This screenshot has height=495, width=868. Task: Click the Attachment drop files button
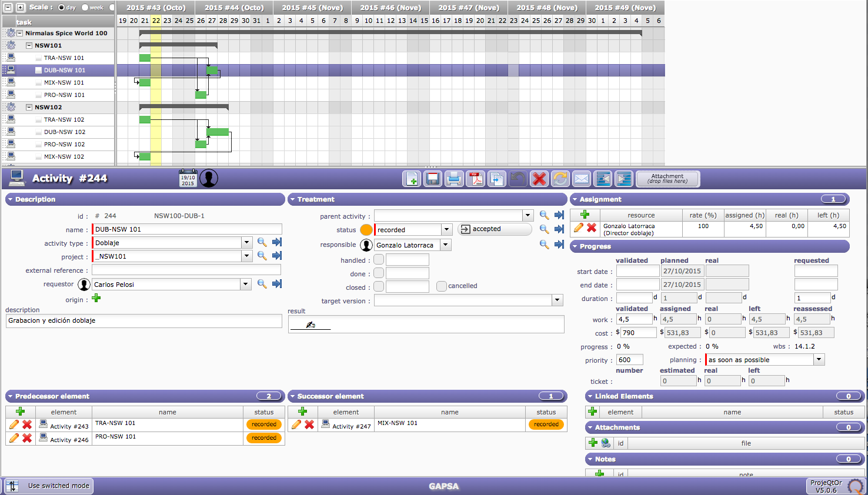pos(667,179)
